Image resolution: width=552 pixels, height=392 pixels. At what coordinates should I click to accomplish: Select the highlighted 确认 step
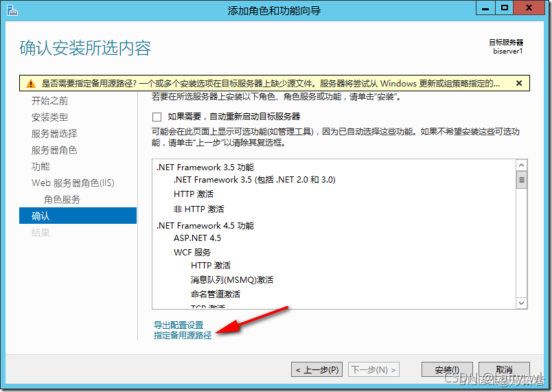coord(78,216)
